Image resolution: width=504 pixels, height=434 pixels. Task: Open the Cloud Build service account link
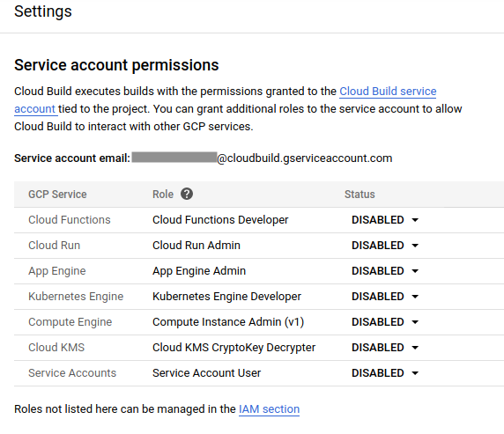388,92
